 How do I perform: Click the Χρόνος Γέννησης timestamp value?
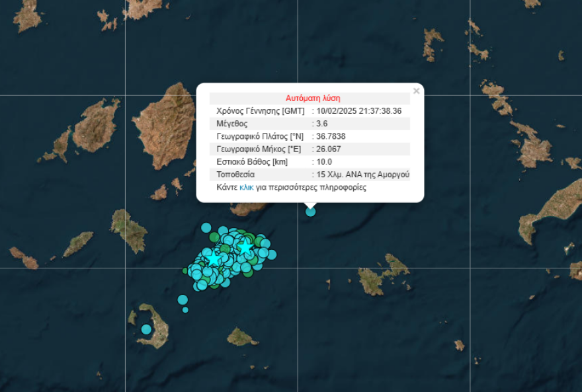click(x=357, y=110)
